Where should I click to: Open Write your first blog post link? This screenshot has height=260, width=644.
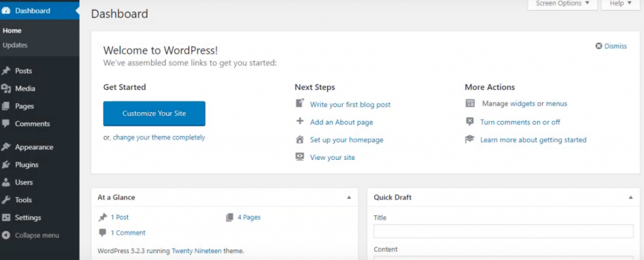click(350, 105)
